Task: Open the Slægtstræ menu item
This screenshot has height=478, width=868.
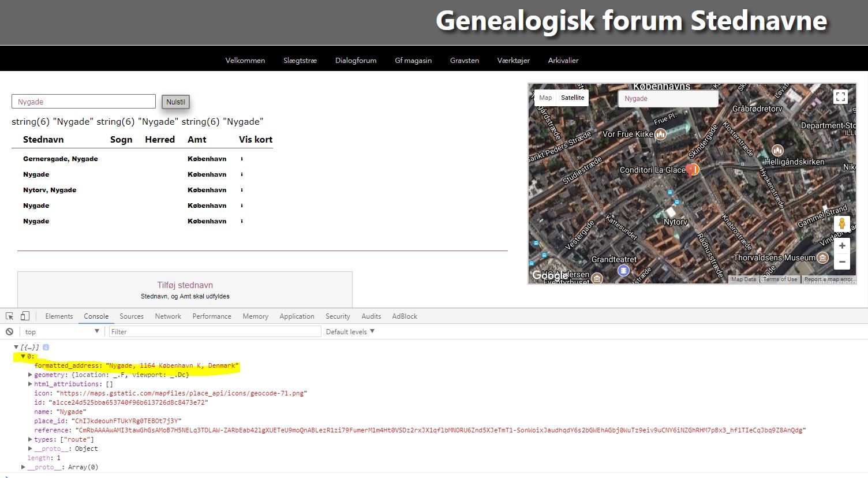Action: [x=300, y=60]
